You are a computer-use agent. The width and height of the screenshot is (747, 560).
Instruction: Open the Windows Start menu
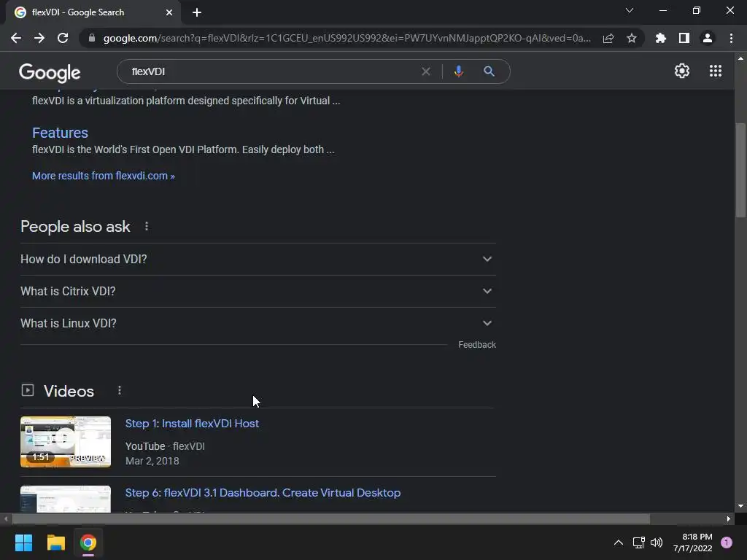tap(23, 542)
